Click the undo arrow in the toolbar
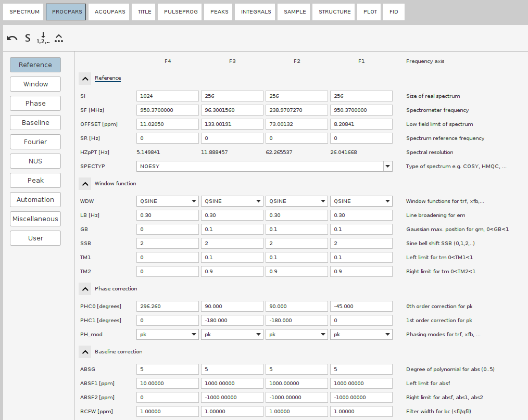Screen dimensions: 528x420 [11, 37]
